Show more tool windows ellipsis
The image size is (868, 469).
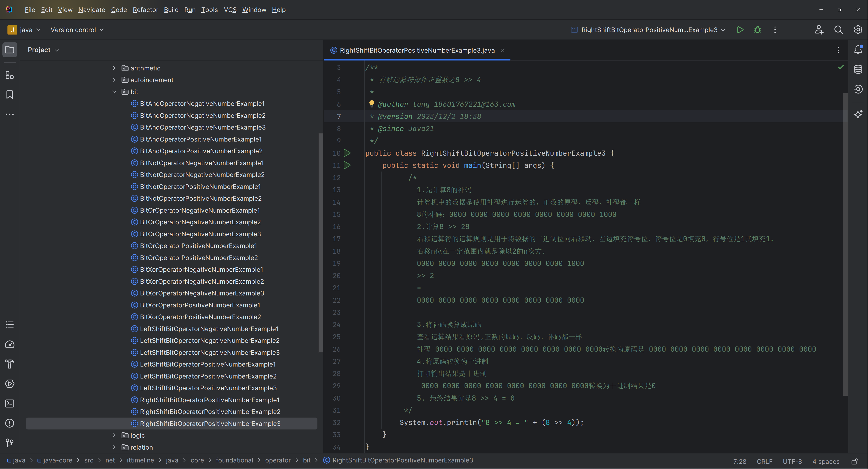click(10, 114)
